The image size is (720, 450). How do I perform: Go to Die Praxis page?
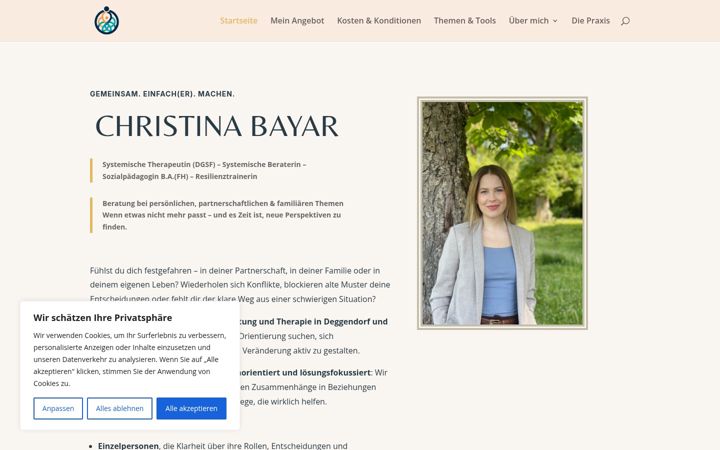tap(591, 21)
